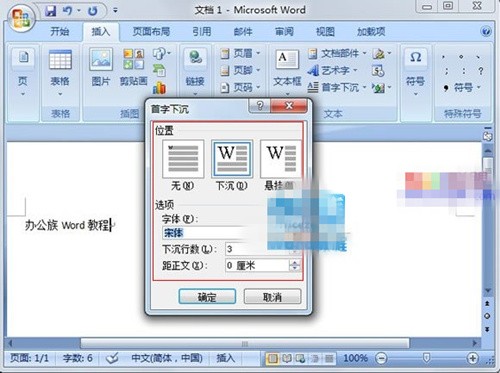This screenshot has height=373, width=500.
Task: Click the 文本框 text box icon
Action: point(287,59)
